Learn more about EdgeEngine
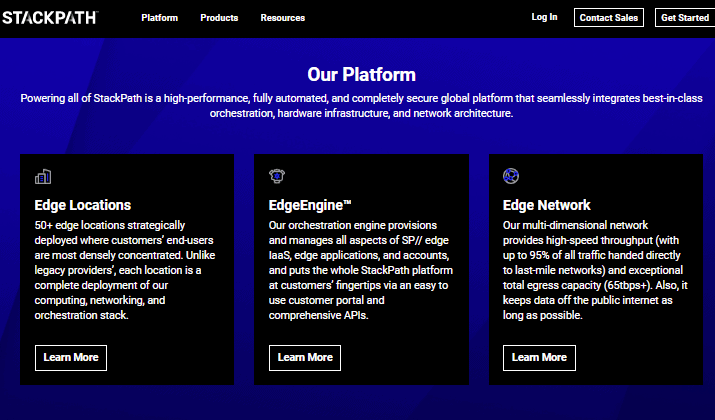The height and width of the screenshot is (420, 715). point(305,358)
